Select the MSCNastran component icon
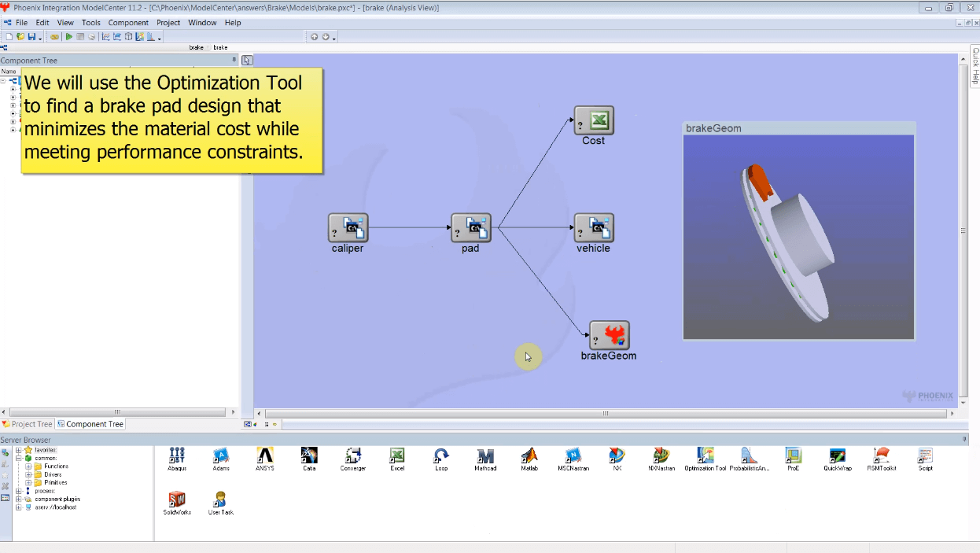Image resolution: width=980 pixels, height=553 pixels. tap(573, 455)
